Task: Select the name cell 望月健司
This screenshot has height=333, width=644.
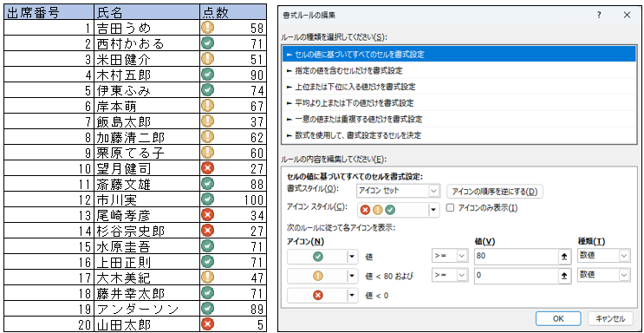Action: pos(147,168)
